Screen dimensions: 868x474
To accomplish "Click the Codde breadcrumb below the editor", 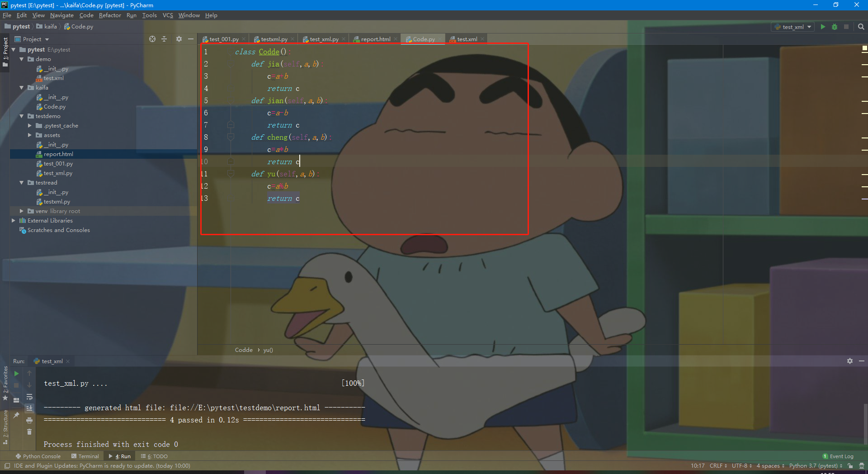I will 244,350.
